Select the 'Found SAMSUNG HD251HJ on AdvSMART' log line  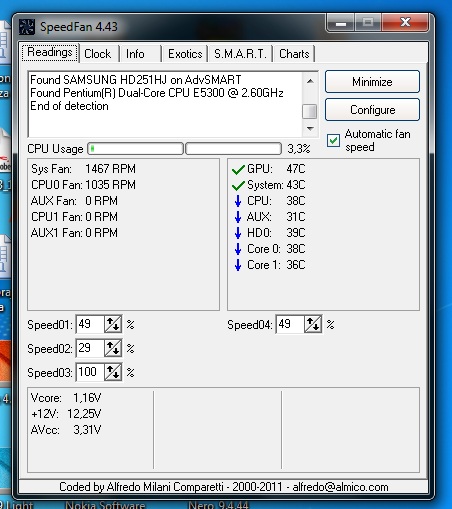click(136, 80)
